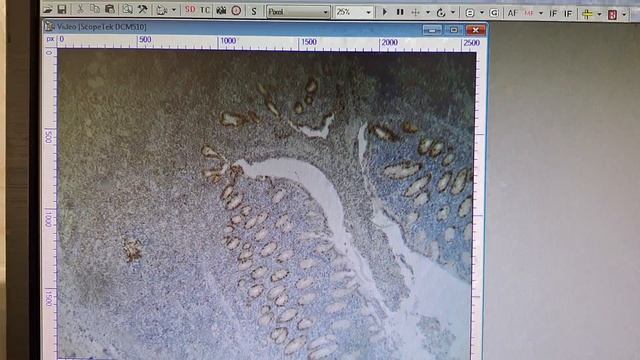Click the first IF toolbar button
This screenshot has width=640, height=360.
[x=553, y=14]
